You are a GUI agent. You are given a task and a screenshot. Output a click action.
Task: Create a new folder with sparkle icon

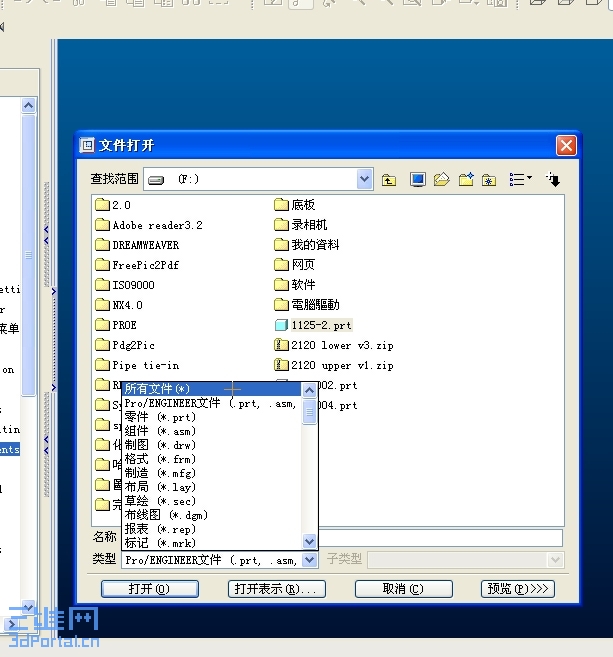point(466,180)
